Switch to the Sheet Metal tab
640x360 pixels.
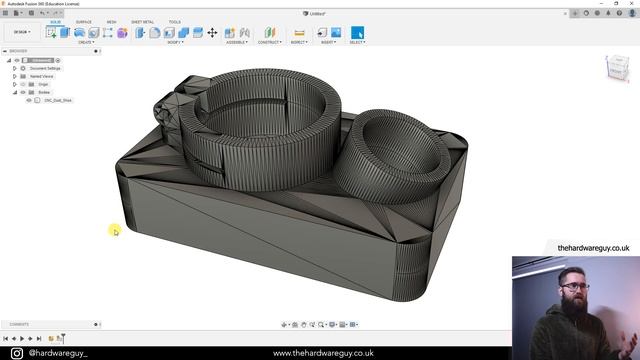(x=142, y=22)
